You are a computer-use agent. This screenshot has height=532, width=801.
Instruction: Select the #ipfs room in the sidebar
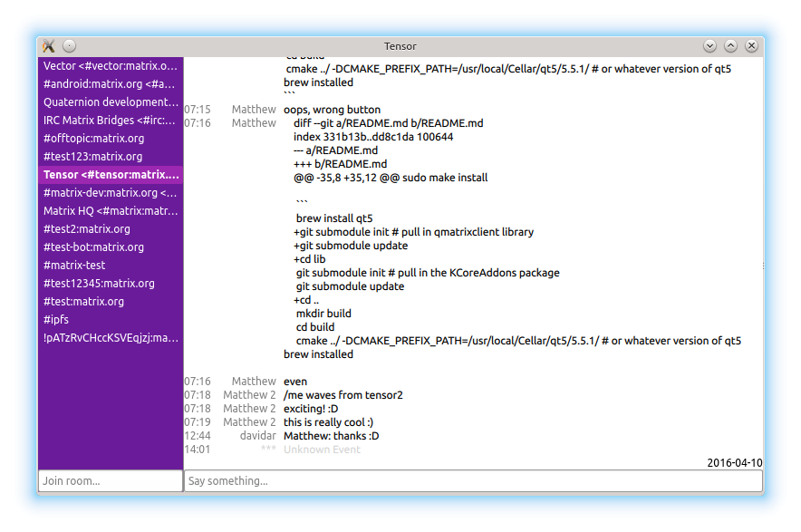(x=110, y=319)
